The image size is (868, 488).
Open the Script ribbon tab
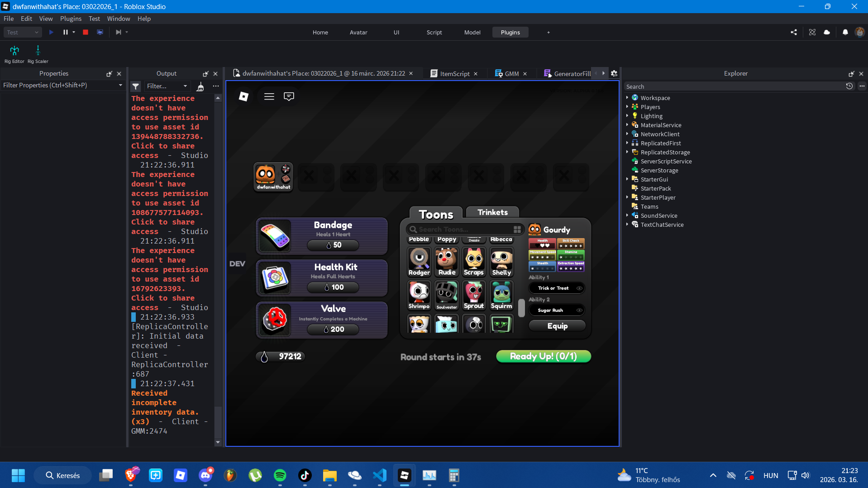coord(434,32)
